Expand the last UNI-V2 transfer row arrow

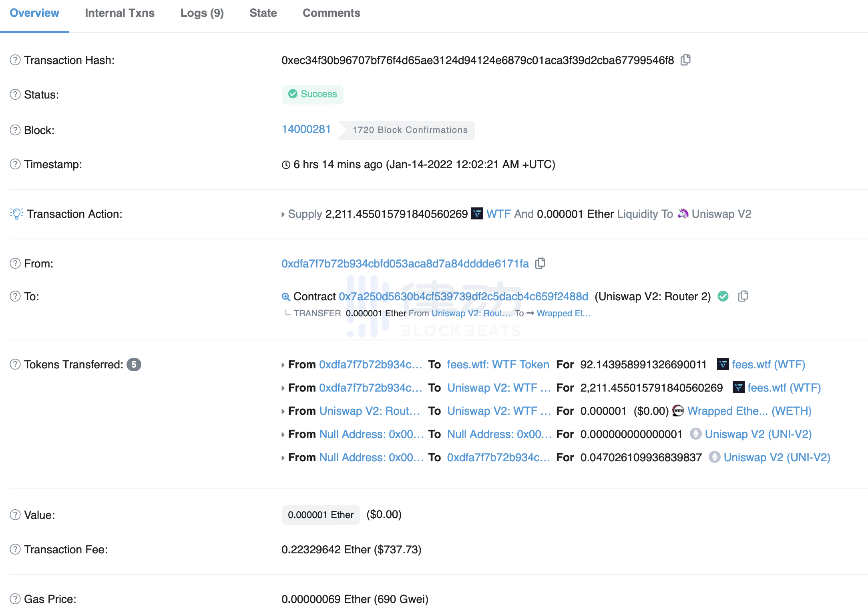[283, 458]
